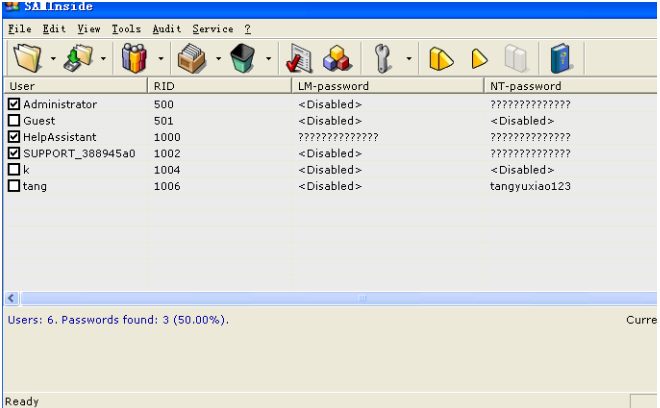
Task: Click the 'Users: 6. Passwords found' status text
Action: click(x=118, y=320)
